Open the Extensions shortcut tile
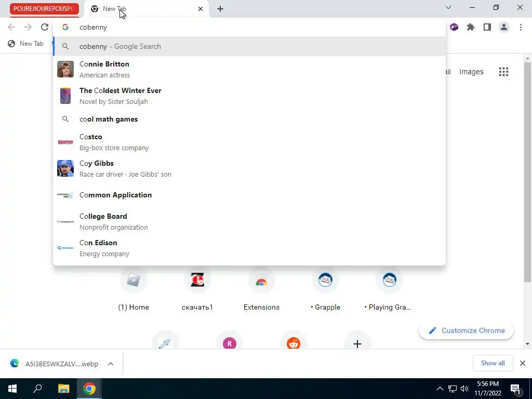The height and width of the screenshot is (399, 532). coord(261,290)
